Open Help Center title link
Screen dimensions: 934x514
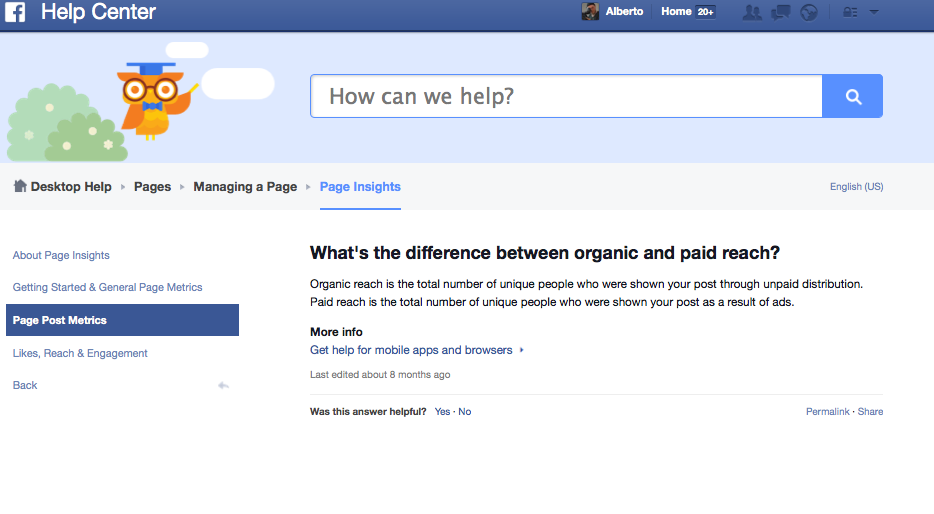(98, 11)
